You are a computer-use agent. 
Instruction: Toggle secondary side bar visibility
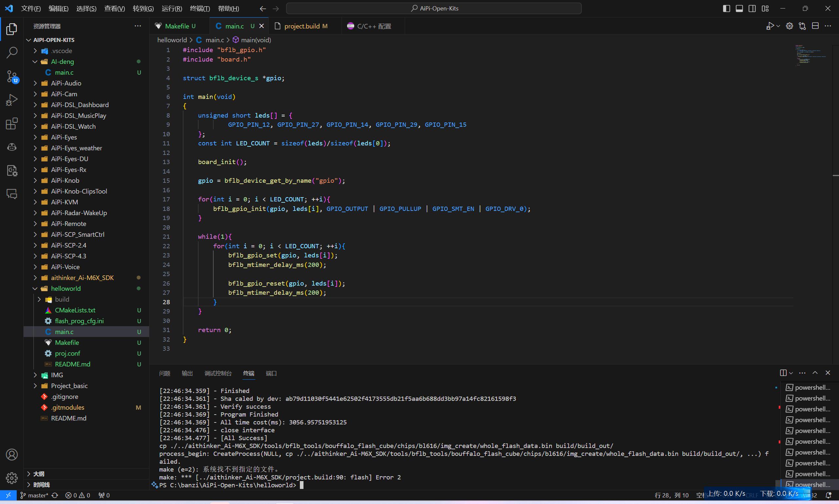(x=752, y=9)
